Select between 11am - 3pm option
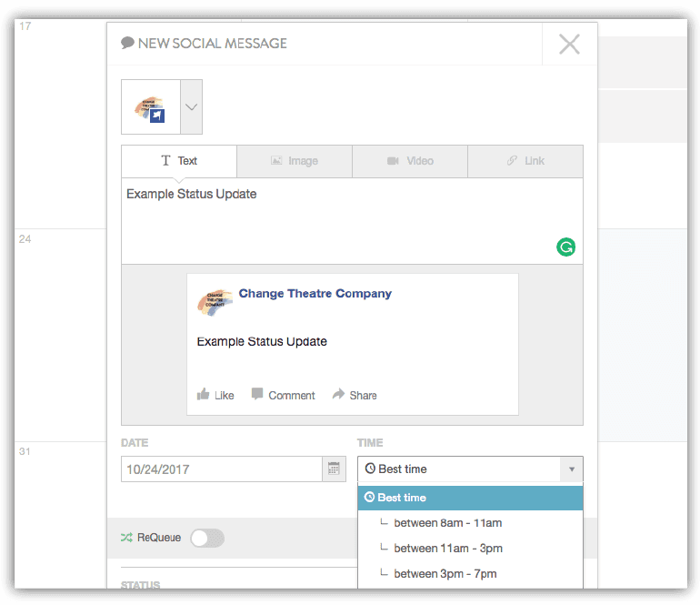Image resolution: width=700 pixels, height=605 pixels. [447, 549]
